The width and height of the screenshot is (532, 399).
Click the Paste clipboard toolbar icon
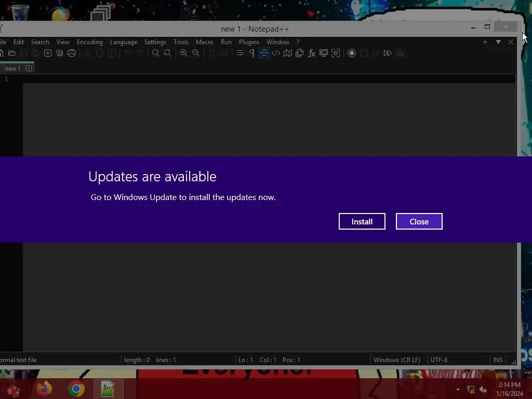[x=112, y=53]
